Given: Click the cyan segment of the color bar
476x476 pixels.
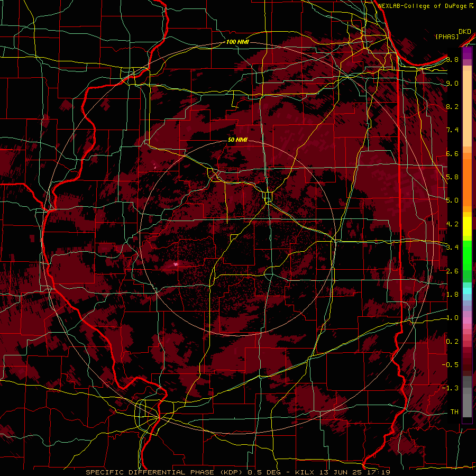Looking at the screenshot, I should (467, 291).
